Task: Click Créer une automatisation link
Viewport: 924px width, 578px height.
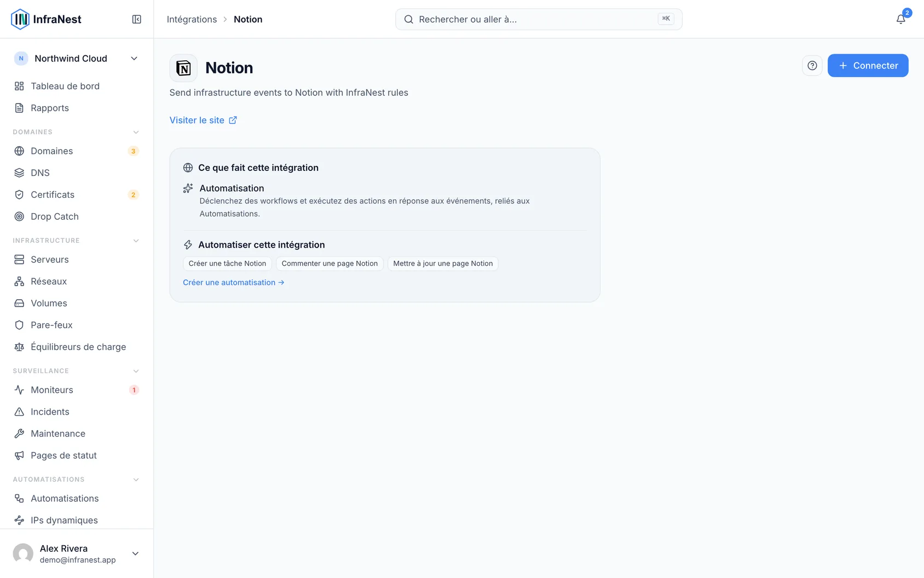Action: [234, 282]
